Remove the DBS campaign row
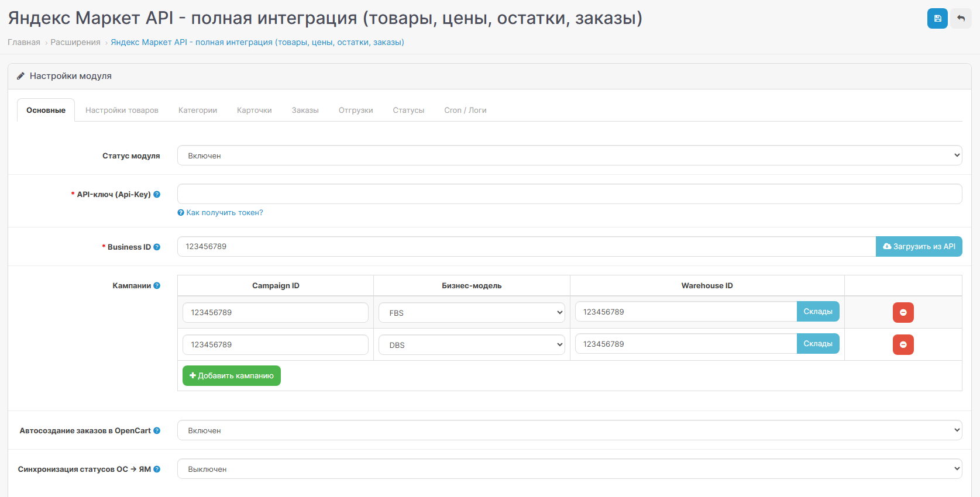This screenshot has height=497, width=980. pos(903,344)
